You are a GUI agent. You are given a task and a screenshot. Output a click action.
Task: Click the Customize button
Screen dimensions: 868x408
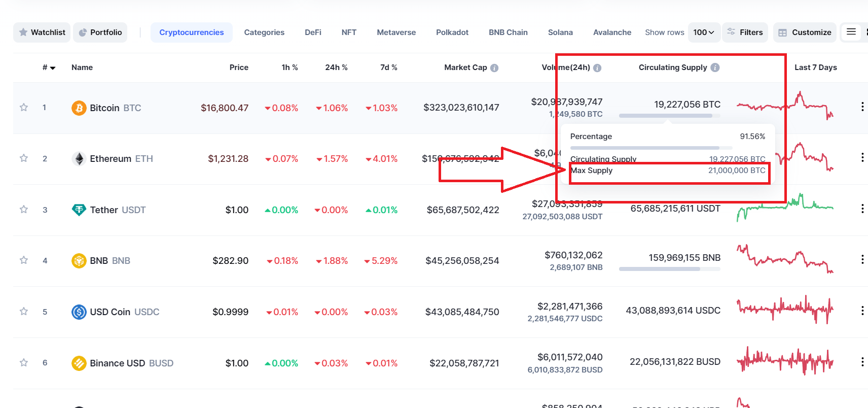(x=805, y=32)
